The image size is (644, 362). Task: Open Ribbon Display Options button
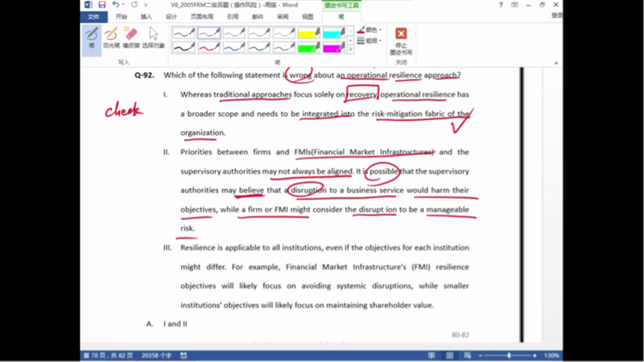(x=514, y=5)
